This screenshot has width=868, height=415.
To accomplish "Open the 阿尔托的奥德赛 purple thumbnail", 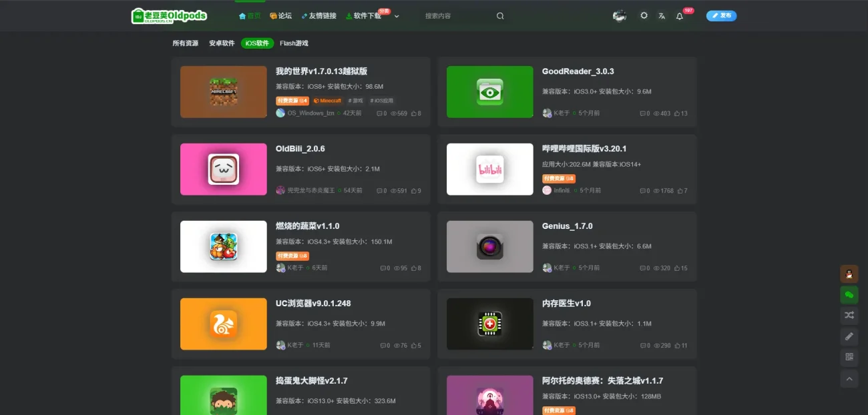I will pos(490,395).
